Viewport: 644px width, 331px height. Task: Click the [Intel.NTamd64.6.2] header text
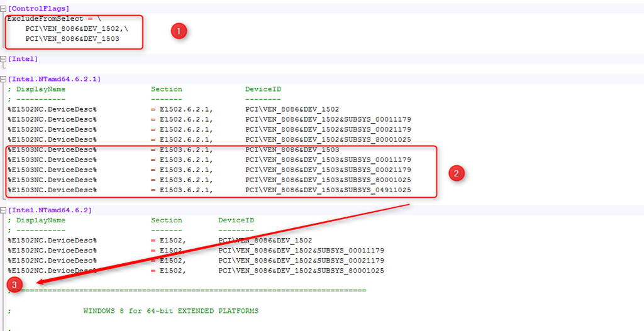tap(50, 210)
